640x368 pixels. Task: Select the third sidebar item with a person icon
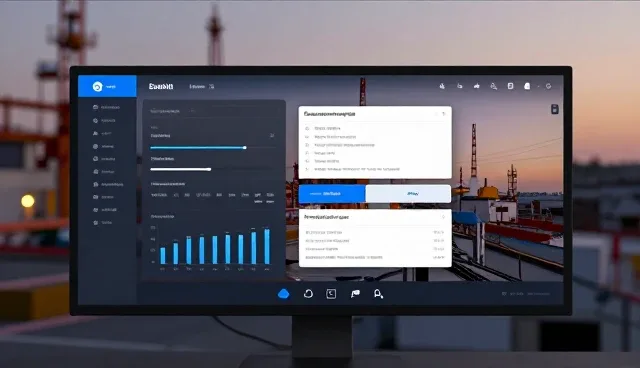coord(102,133)
